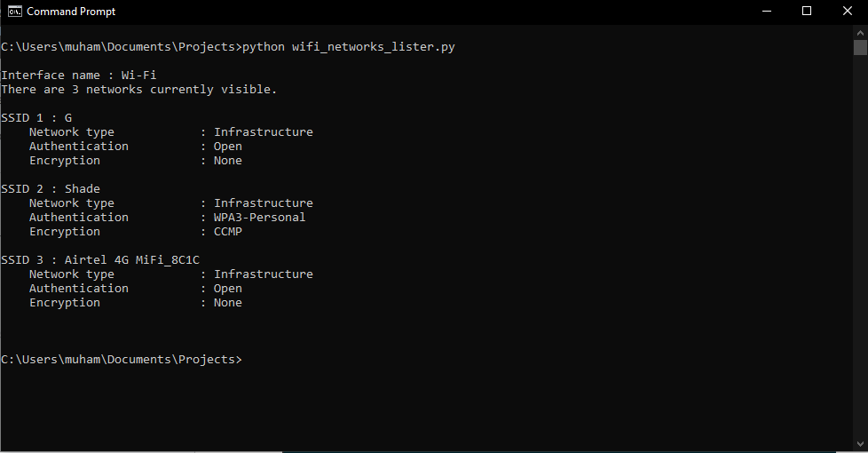This screenshot has width=868, height=453.
Task: Click the "Interface name : Wi-Fi" line
Action: (x=79, y=75)
